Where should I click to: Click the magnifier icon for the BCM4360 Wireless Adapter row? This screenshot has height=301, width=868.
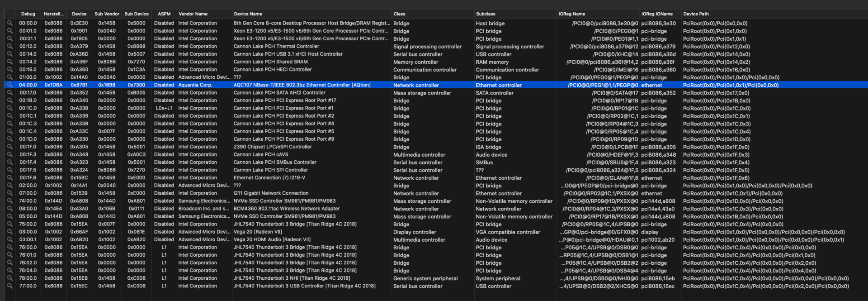tap(9, 209)
